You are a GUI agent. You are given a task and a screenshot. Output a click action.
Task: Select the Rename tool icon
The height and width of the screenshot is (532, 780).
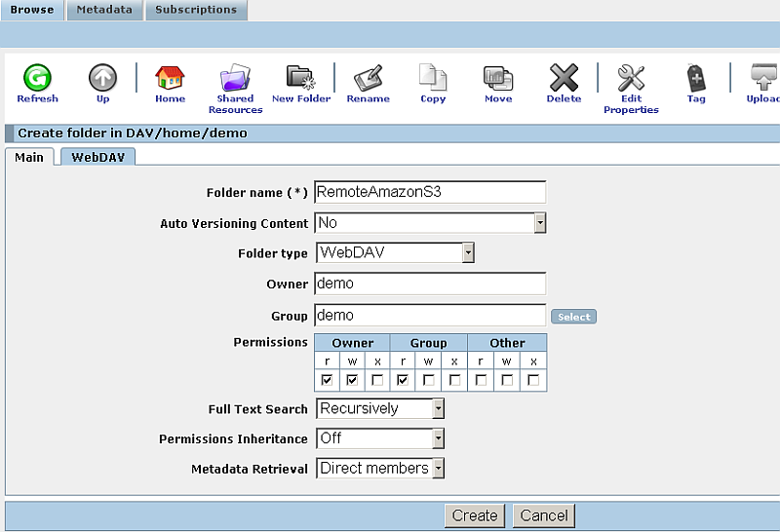click(368, 78)
